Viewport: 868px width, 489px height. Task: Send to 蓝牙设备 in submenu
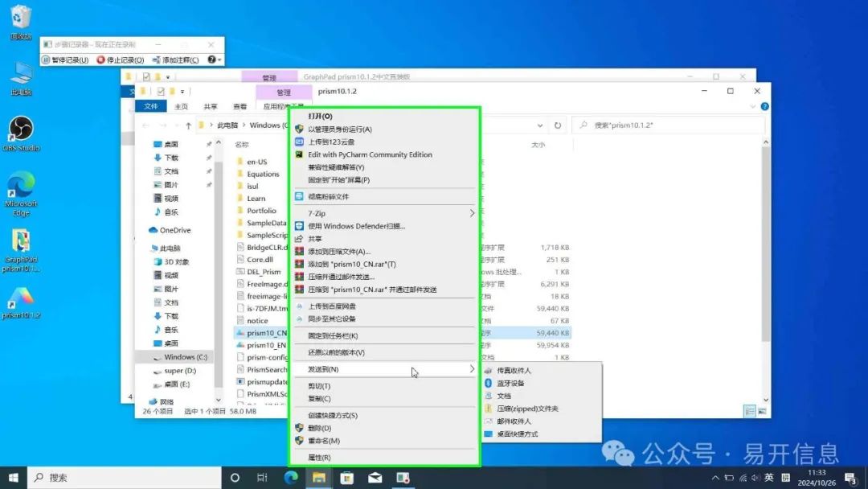(542, 383)
